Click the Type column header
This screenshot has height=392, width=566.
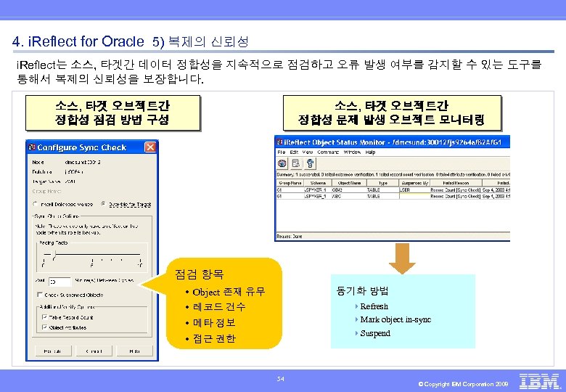[382, 183]
